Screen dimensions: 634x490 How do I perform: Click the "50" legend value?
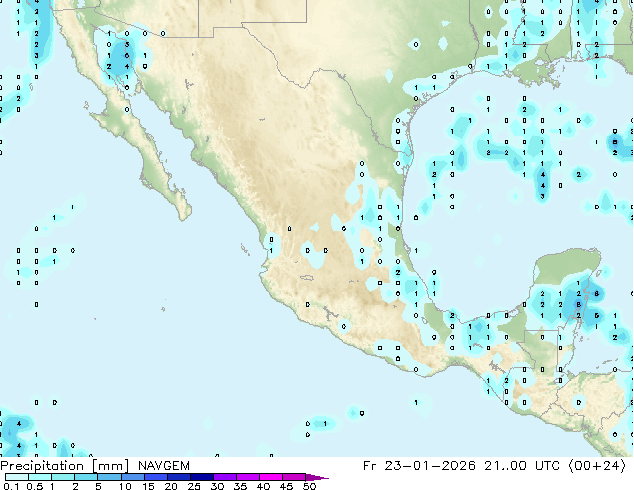coord(309,486)
